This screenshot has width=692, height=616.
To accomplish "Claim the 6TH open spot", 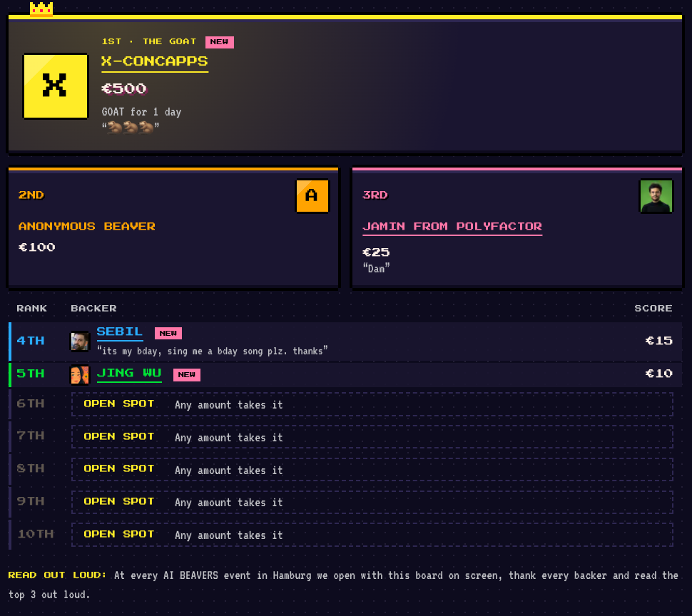I will 372,404.
